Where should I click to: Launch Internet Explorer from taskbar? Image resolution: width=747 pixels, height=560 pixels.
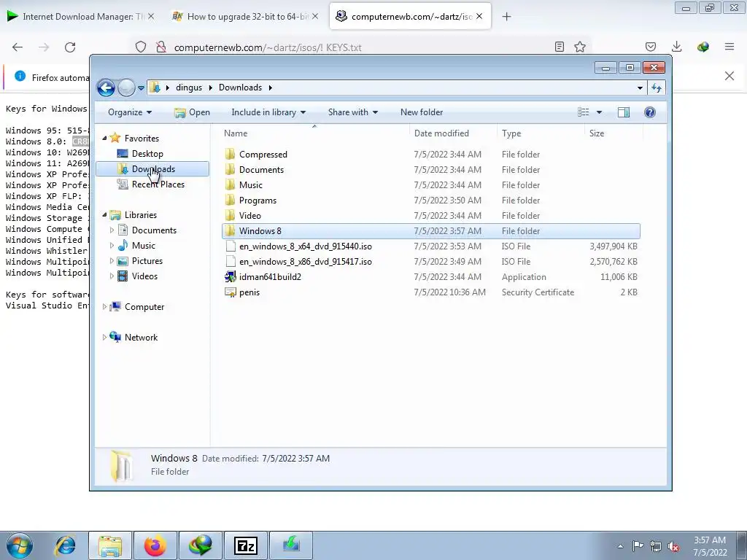coord(65,545)
